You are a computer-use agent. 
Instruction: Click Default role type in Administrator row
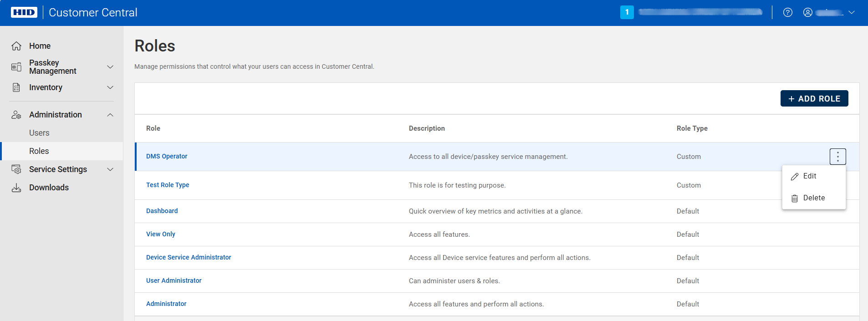click(x=688, y=304)
